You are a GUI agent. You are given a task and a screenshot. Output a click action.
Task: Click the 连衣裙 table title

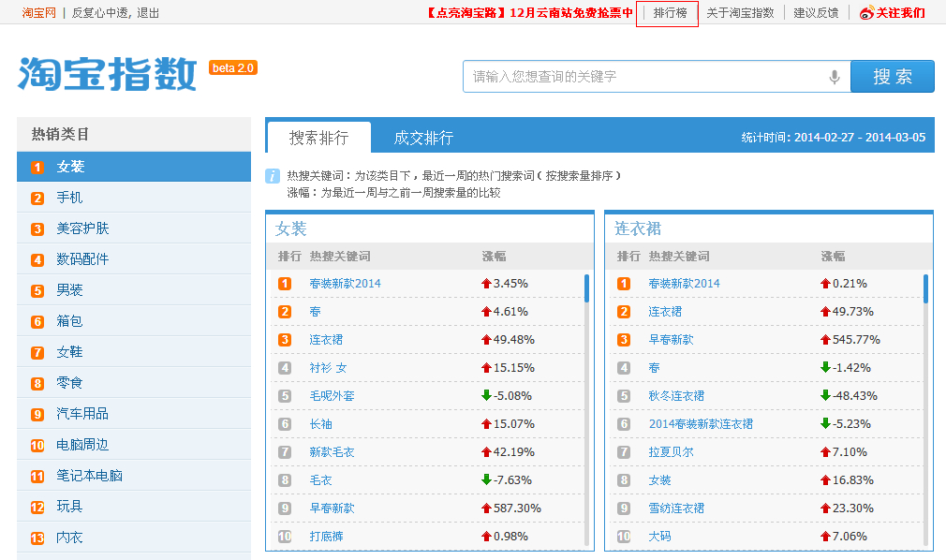[x=638, y=228]
